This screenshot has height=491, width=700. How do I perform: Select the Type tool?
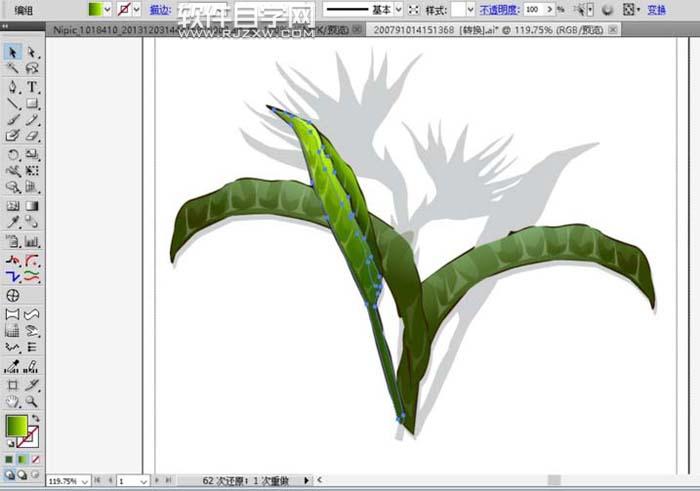(x=31, y=86)
